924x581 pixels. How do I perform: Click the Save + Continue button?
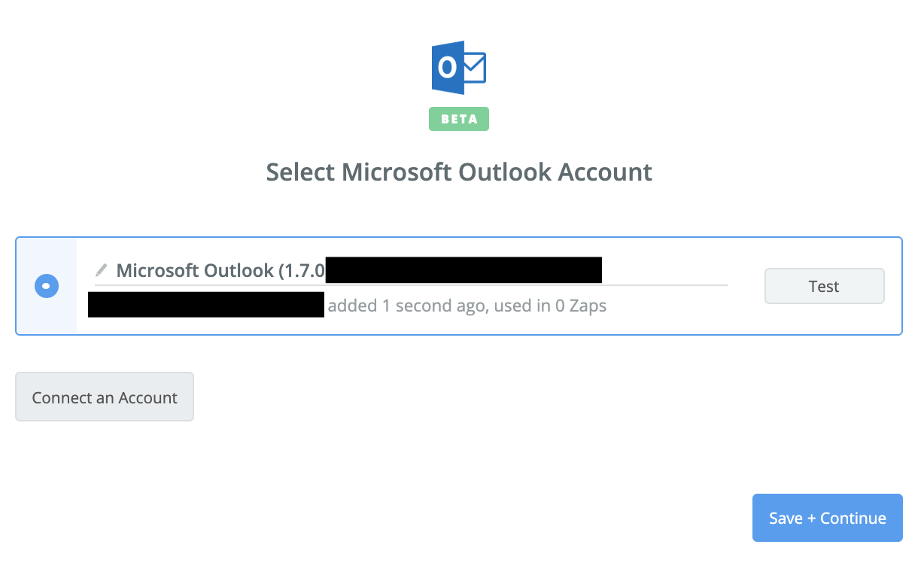(x=827, y=518)
